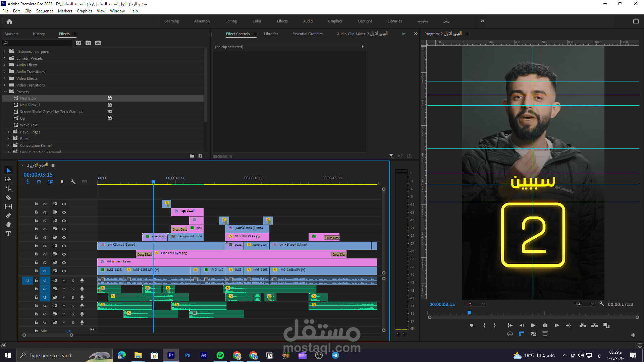Toggle snap in timeline magnet icon
This screenshot has height=362, width=644.
click(x=39, y=182)
